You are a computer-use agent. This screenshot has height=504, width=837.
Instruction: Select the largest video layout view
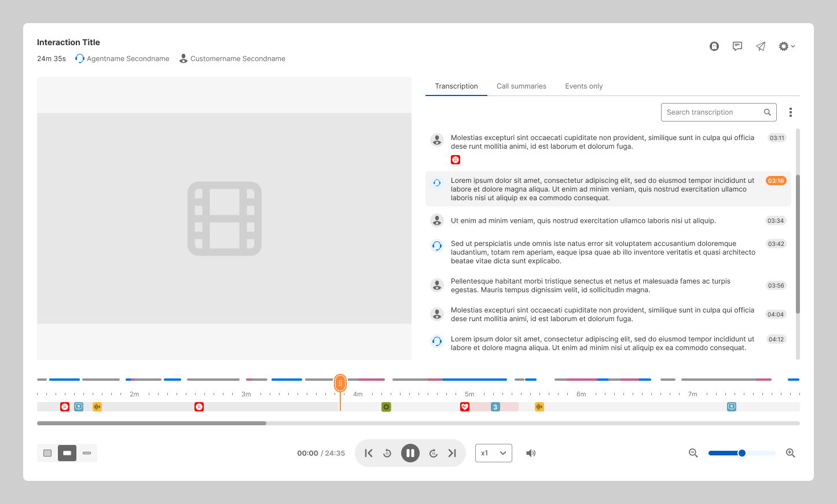[47, 453]
